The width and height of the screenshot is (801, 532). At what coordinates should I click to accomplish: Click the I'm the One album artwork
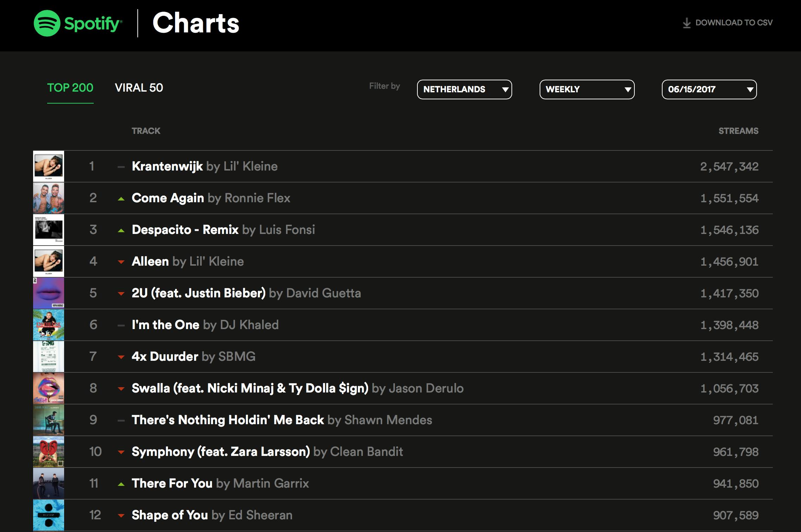(x=49, y=325)
